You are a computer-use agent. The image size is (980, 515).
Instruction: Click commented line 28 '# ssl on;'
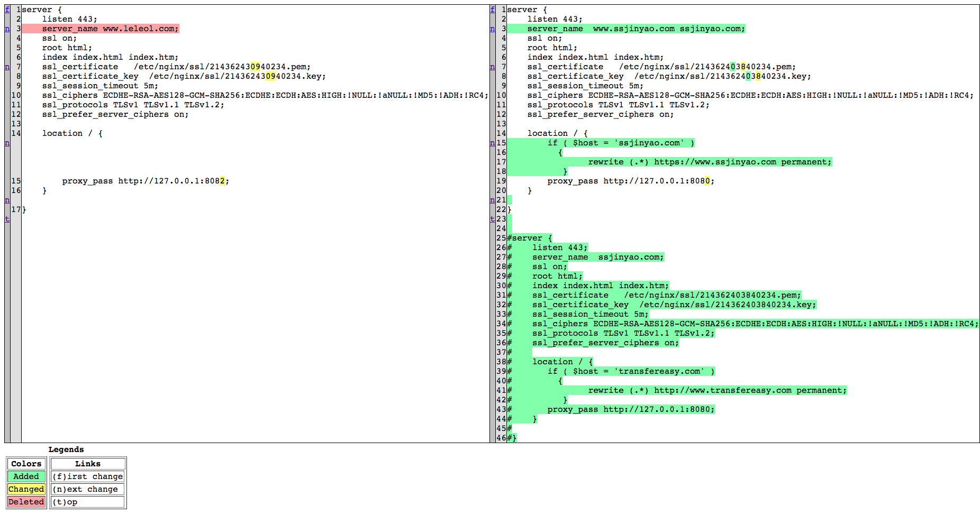(538, 266)
